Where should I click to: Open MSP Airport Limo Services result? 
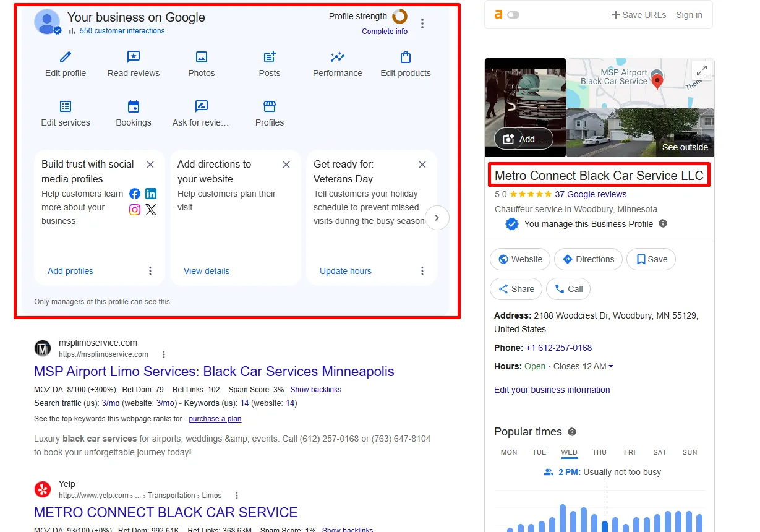(214, 372)
